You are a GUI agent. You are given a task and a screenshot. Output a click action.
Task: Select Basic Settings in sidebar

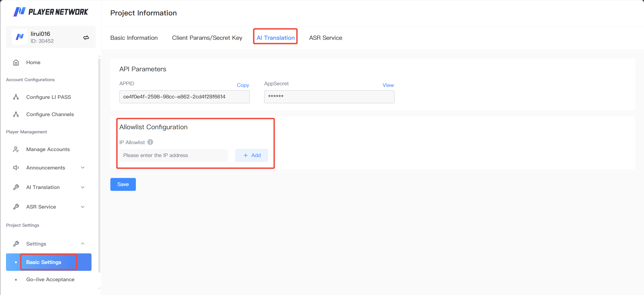[x=49, y=262]
